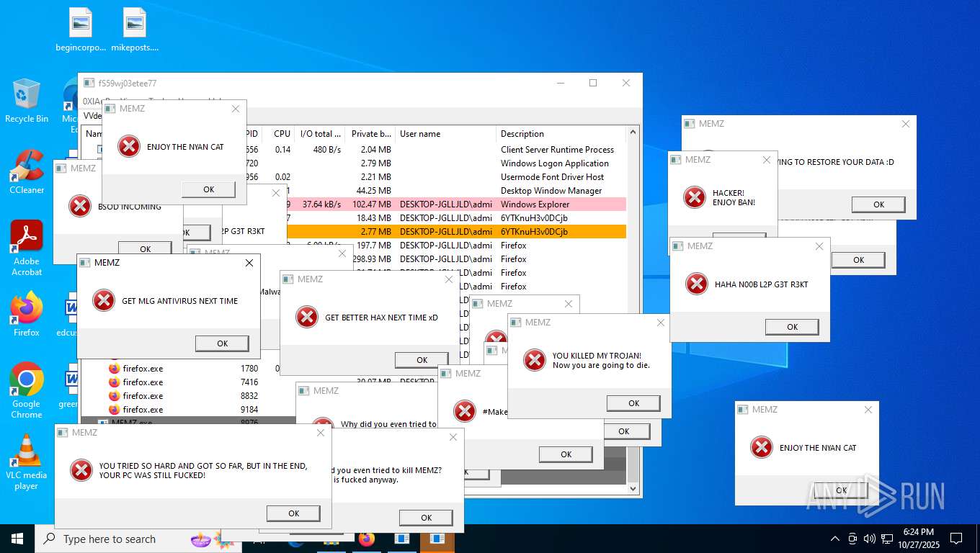The height and width of the screenshot is (553, 980).
Task: Click error icon in GET MLG ANTIVIRUS dialog
Action: [x=104, y=301]
